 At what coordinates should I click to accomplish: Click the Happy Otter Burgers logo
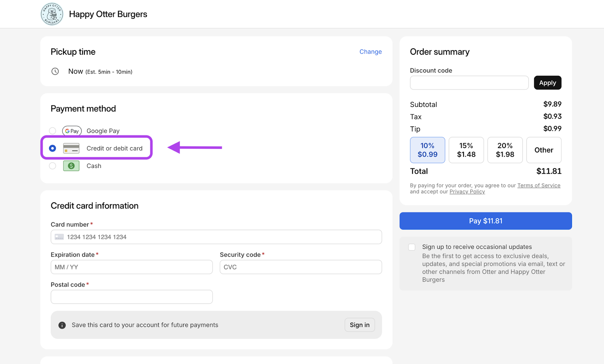coord(52,14)
